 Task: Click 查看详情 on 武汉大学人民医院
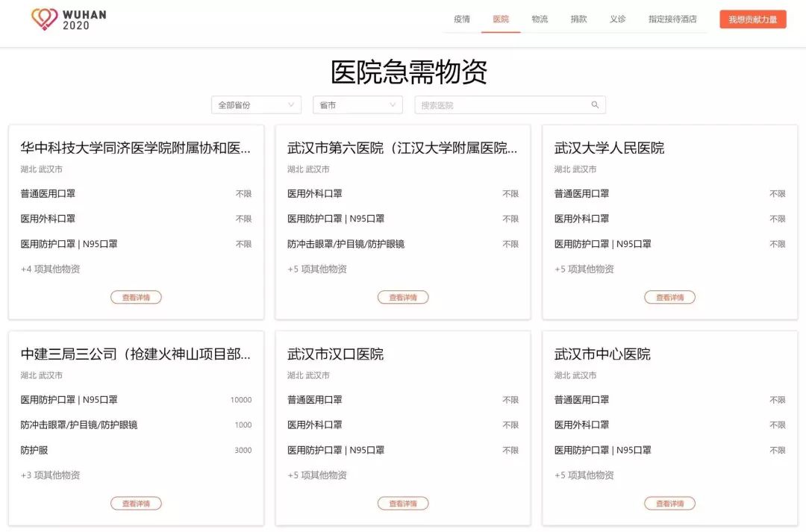pyautogui.click(x=669, y=297)
